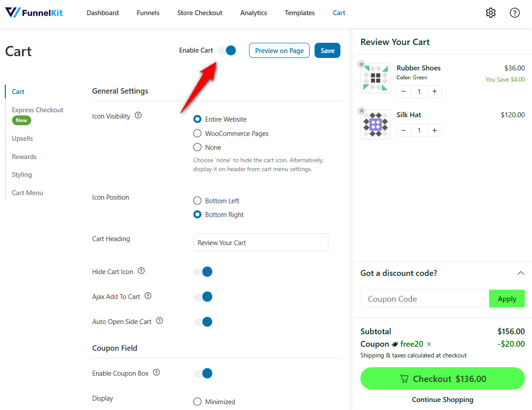Screen dimensions: 532x410
Task: Click the Preview on Page button
Action: [279, 50]
